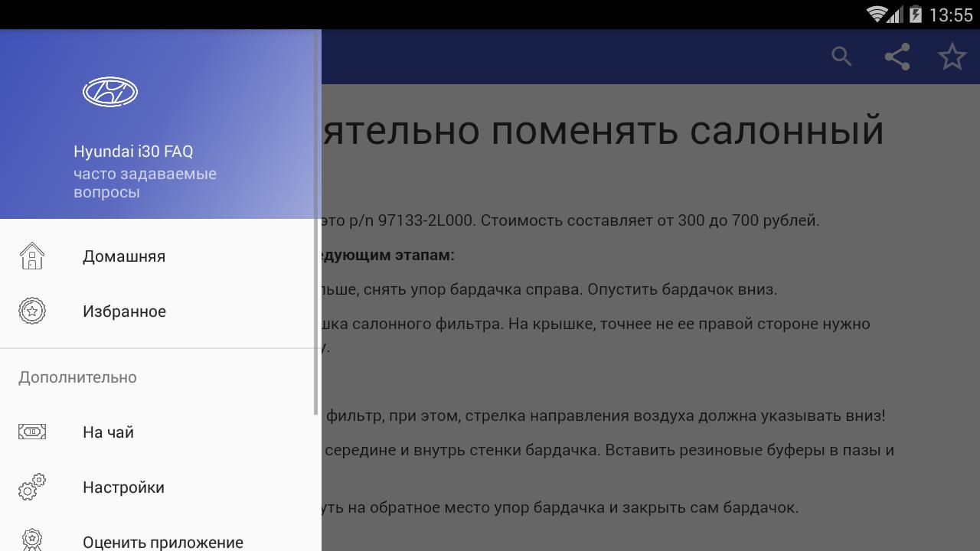Select the На чай menu item
Image resolution: width=980 pixels, height=551 pixels.
pos(161,432)
